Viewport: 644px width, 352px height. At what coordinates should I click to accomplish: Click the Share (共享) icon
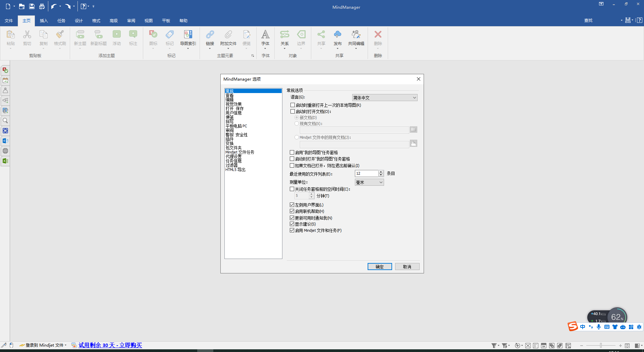[321, 35]
